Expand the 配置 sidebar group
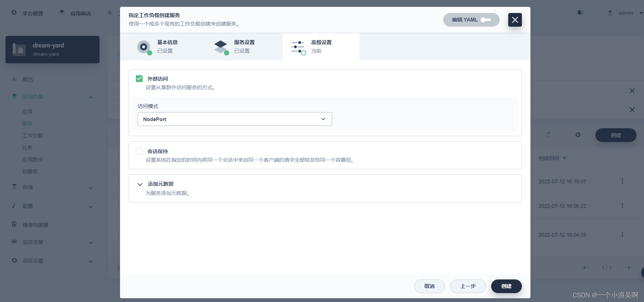Image resolution: width=644 pixels, height=302 pixels. point(91,207)
